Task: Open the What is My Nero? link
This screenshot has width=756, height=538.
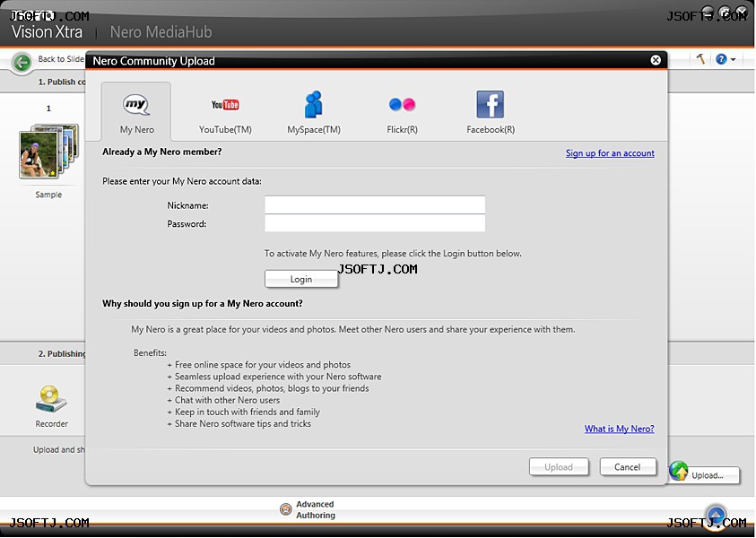Action: 619,429
